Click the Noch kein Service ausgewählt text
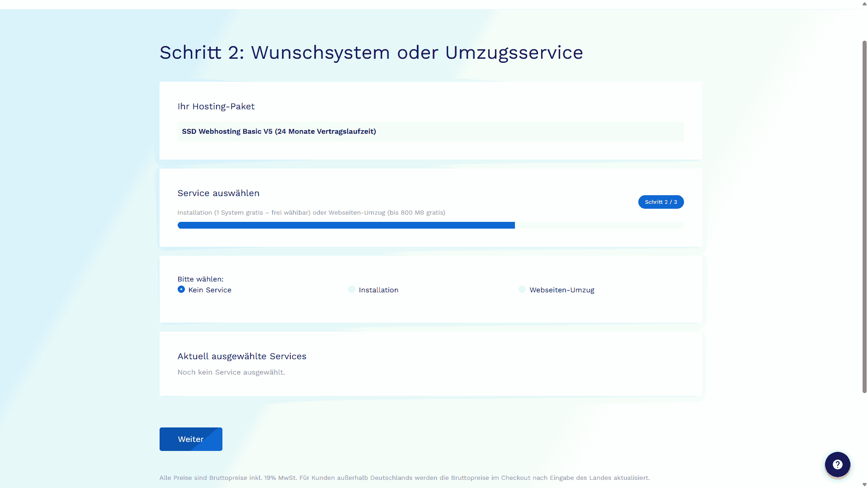 [231, 372]
